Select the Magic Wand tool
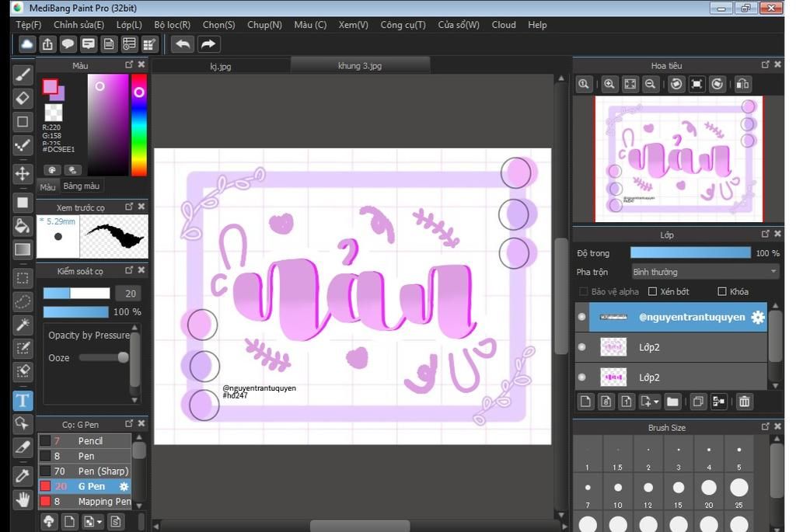This screenshot has height=532, width=796. (x=23, y=325)
